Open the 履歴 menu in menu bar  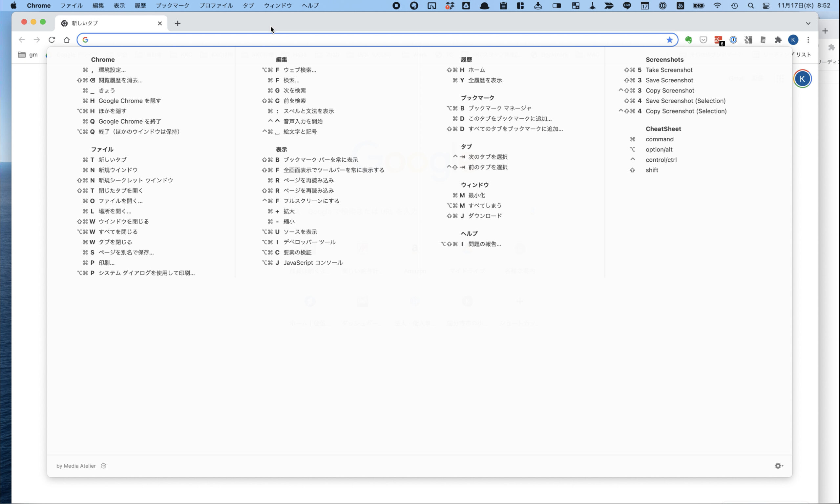pyautogui.click(x=140, y=6)
